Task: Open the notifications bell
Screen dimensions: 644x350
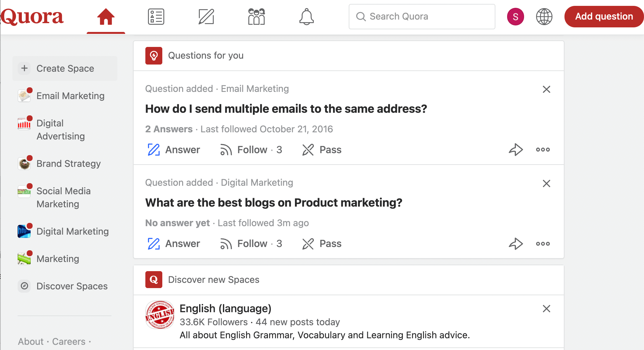Action: pyautogui.click(x=307, y=17)
